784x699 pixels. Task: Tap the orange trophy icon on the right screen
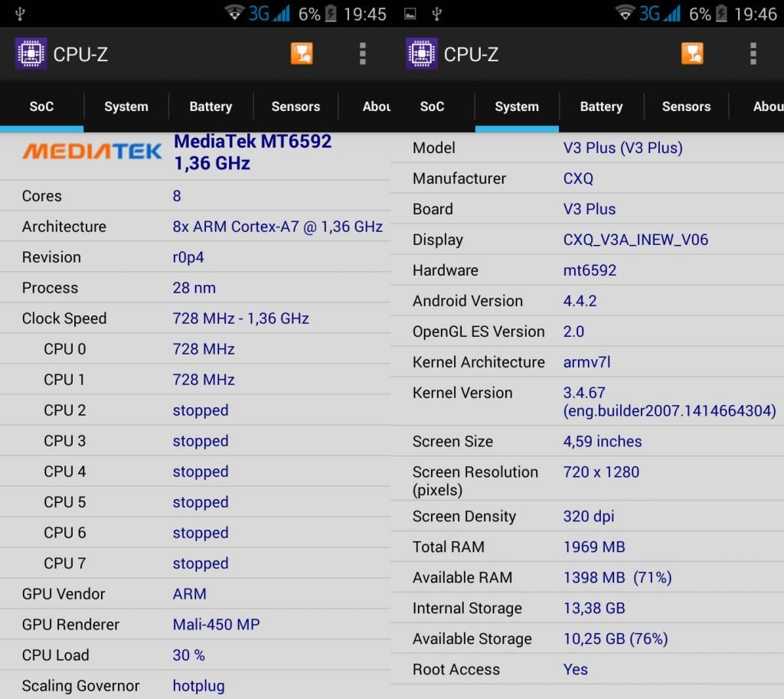click(x=692, y=54)
